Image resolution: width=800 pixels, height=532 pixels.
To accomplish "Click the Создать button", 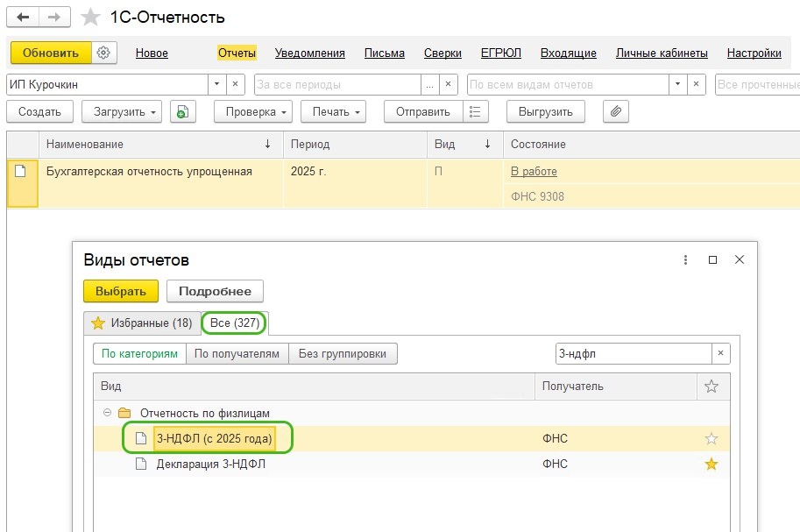I will click(39, 112).
